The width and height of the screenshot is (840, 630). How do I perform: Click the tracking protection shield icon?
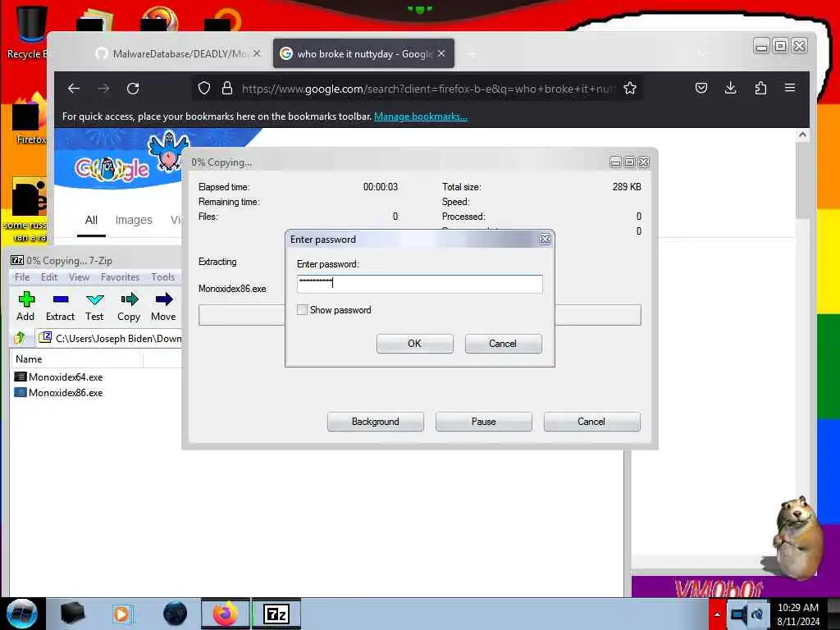[x=203, y=89]
